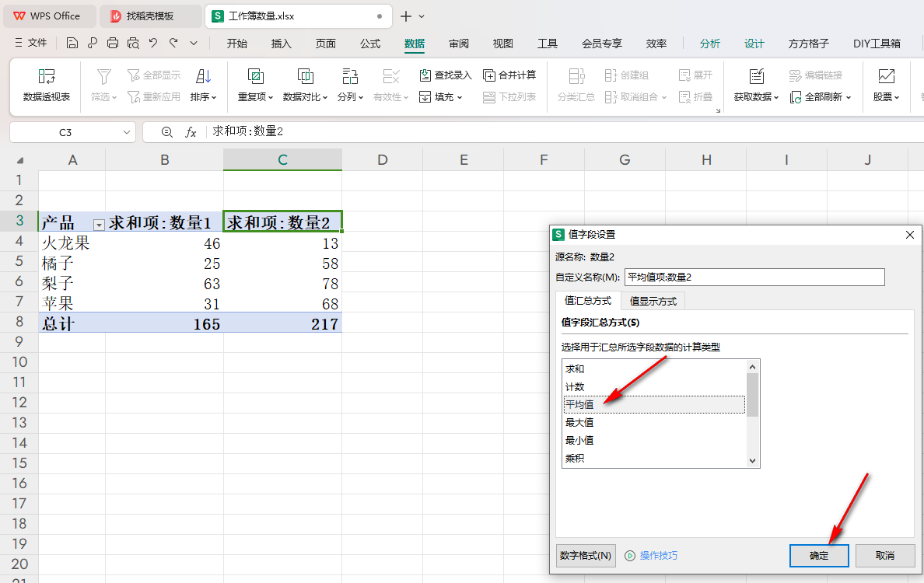Click the 操作技巧 play icon link

(651, 555)
